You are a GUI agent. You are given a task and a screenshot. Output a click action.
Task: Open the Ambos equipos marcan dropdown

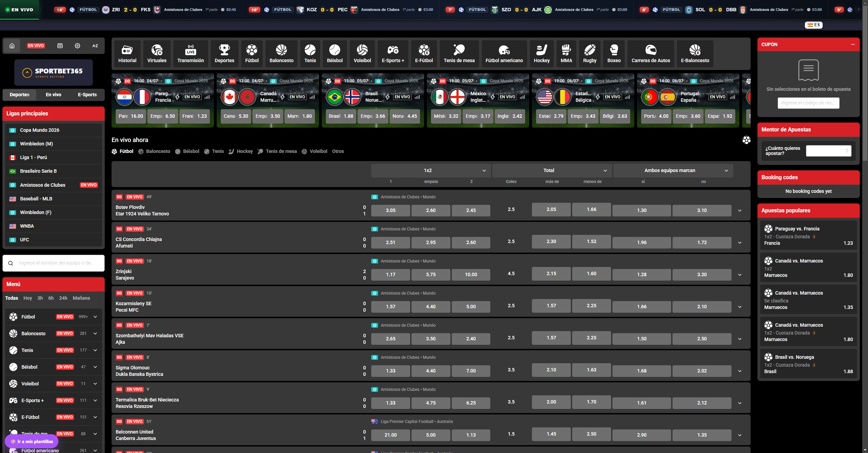point(673,170)
